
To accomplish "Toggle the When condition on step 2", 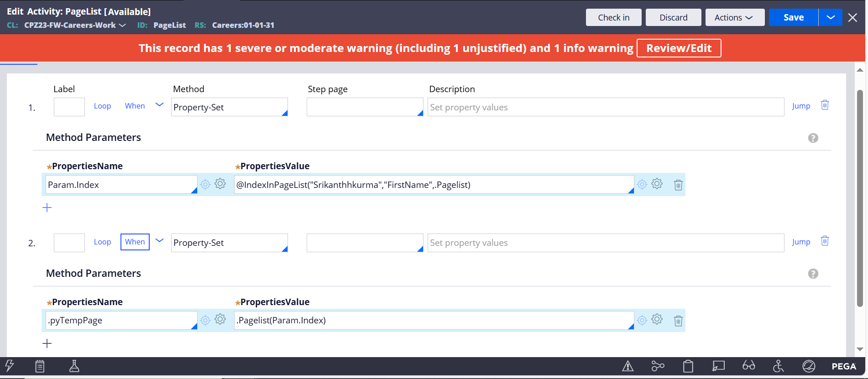I will (135, 242).
